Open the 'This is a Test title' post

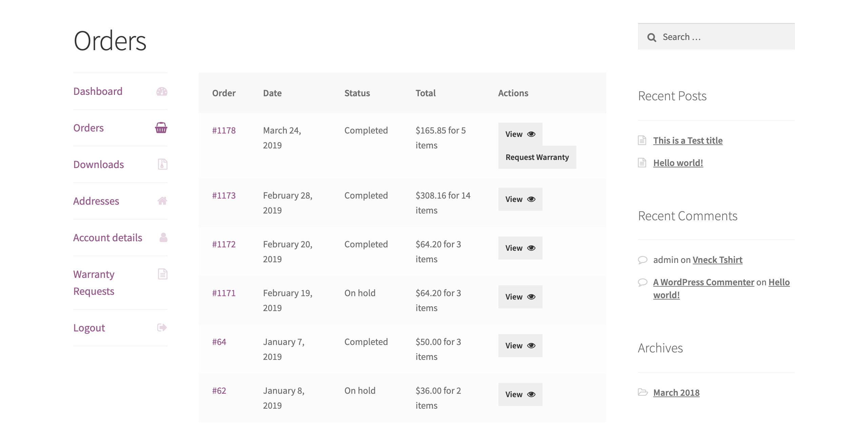point(688,141)
